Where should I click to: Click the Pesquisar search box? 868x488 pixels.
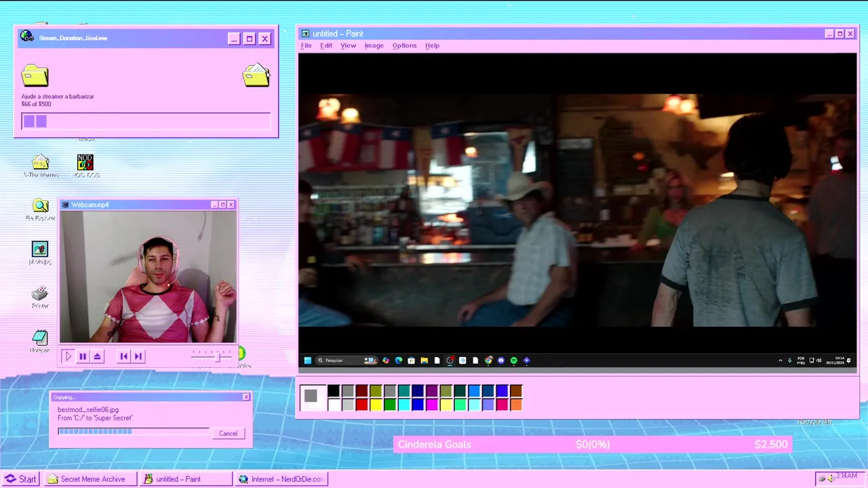click(346, 361)
